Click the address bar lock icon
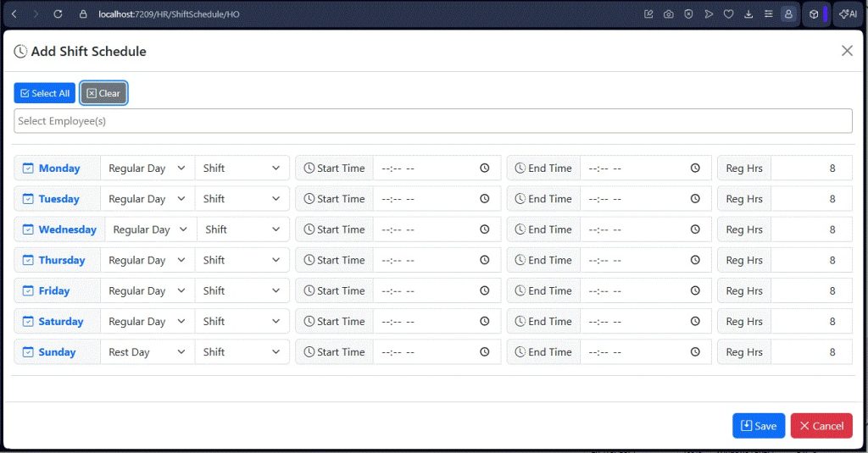Image resolution: width=868 pixels, height=453 pixels. tap(83, 14)
